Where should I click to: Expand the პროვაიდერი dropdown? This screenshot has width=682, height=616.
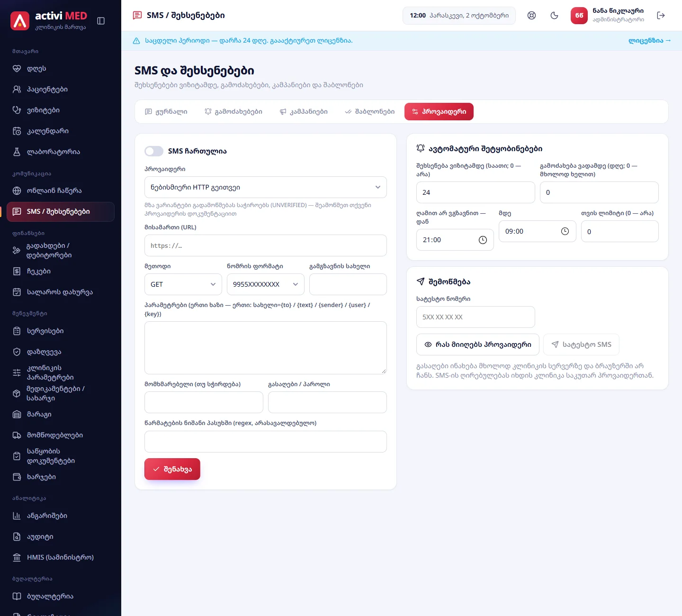click(266, 187)
